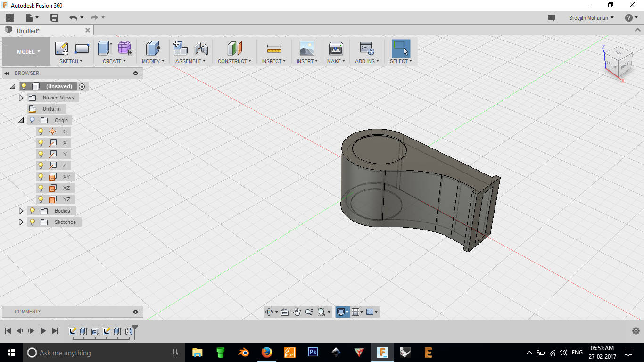This screenshot has height=362, width=644.
Task: Click the 3D Print make icon
Action: tap(336, 48)
